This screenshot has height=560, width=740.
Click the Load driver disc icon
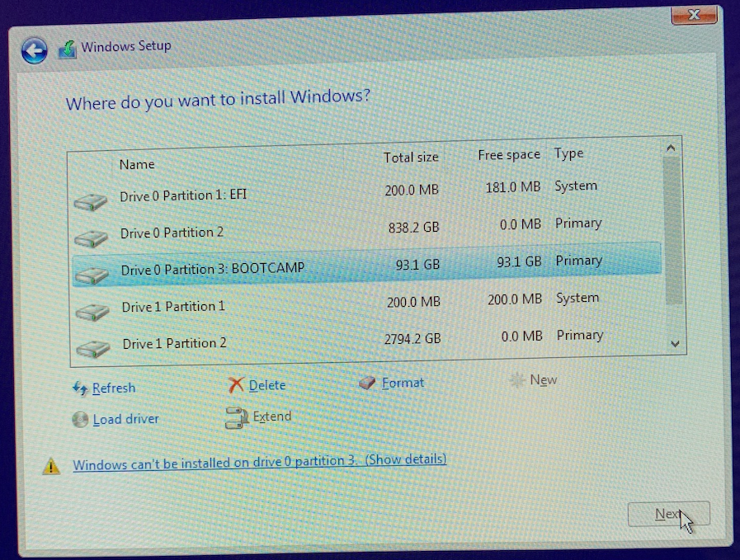pos(80,420)
